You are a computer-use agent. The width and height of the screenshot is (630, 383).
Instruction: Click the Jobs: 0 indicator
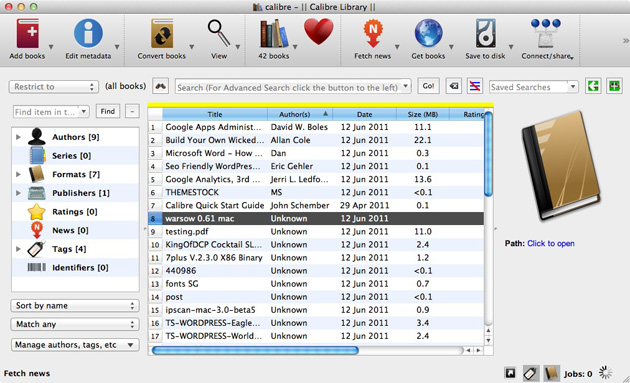pyautogui.click(x=578, y=374)
